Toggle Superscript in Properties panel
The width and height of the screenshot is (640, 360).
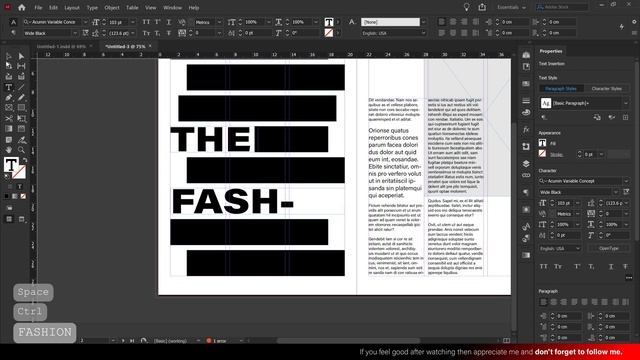coord(577,267)
